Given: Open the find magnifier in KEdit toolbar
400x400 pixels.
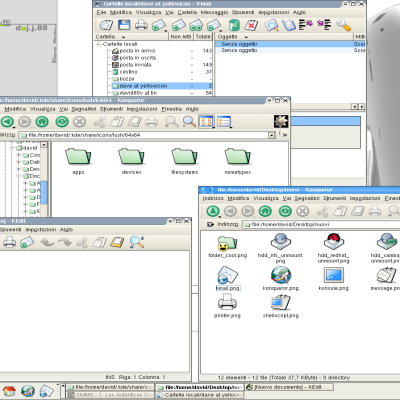Looking at the screenshot, I should coord(137,242).
